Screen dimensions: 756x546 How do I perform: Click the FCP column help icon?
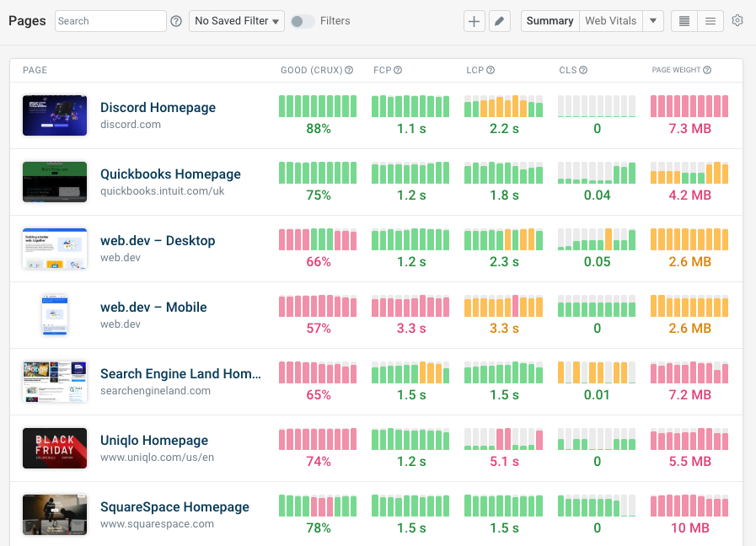click(400, 70)
